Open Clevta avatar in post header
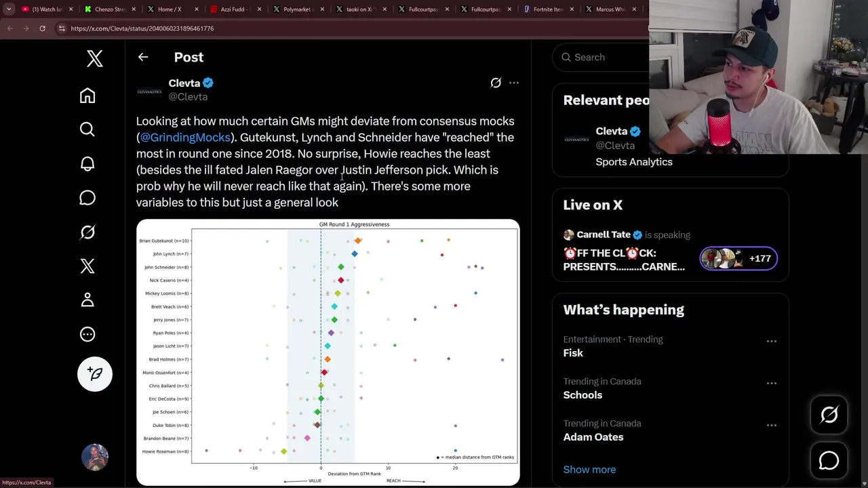Screen dimensions: 868x488 click(149, 91)
